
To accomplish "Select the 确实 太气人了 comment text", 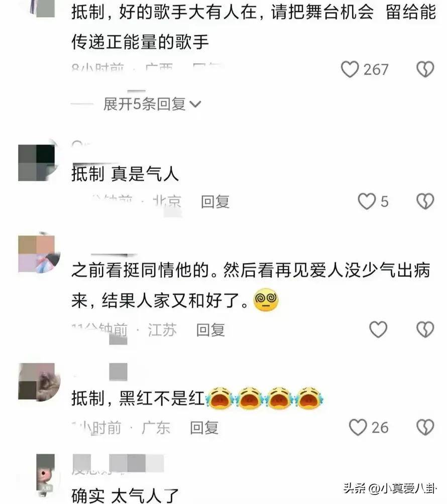I will coord(125,495).
